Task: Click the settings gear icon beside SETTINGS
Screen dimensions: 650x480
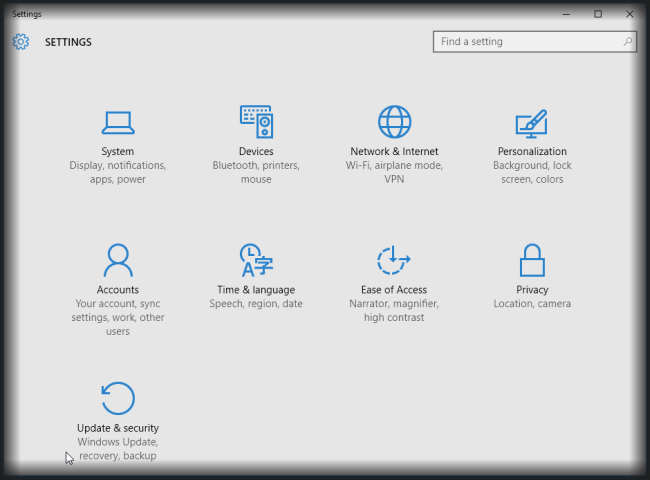Action: (21, 42)
